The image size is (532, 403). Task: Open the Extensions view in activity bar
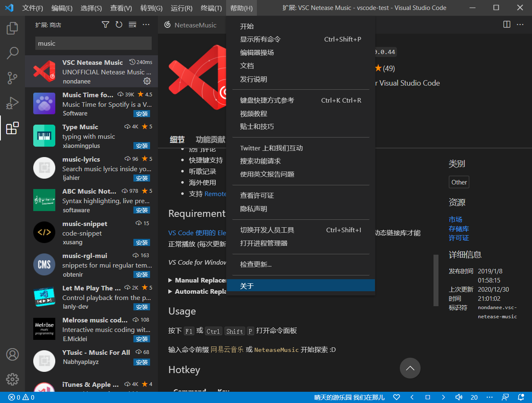coord(12,128)
